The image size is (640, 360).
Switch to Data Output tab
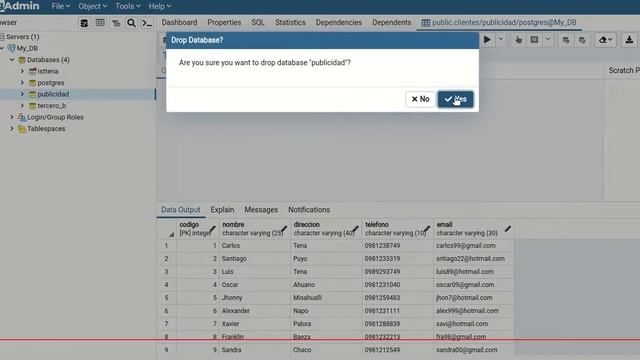(x=180, y=210)
